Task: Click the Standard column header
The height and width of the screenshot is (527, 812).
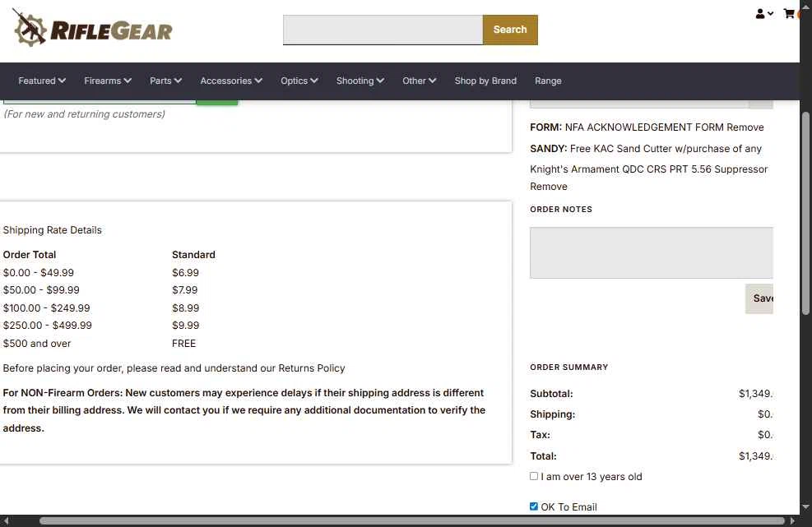Action: (193, 255)
